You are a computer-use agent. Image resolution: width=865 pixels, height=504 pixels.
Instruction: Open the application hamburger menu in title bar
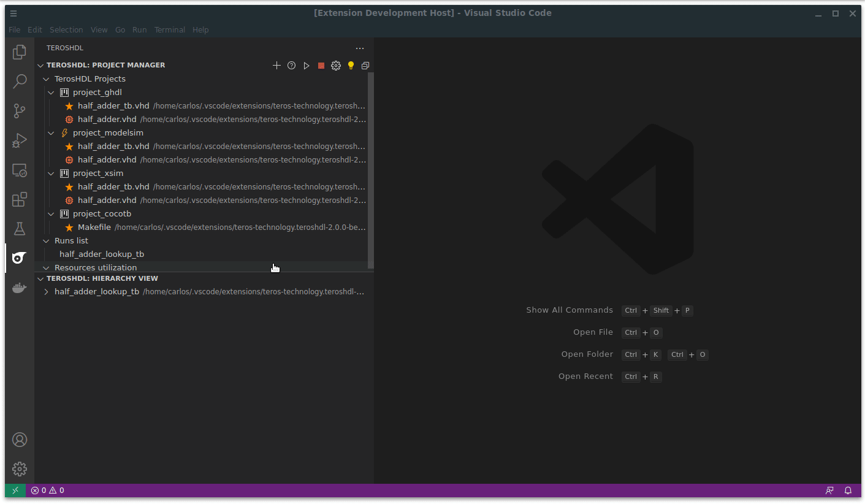pyautogui.click(x=13, y=13)
